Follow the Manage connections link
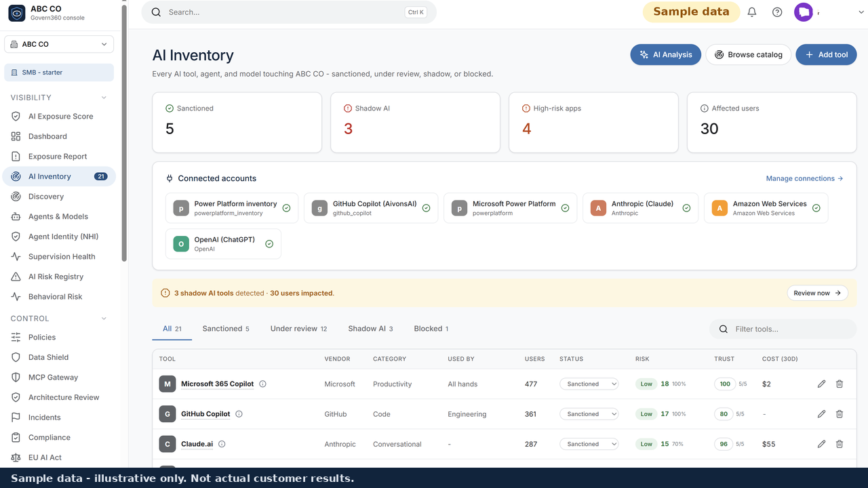Screen dimensions: 868x488 tap(804, 179)
